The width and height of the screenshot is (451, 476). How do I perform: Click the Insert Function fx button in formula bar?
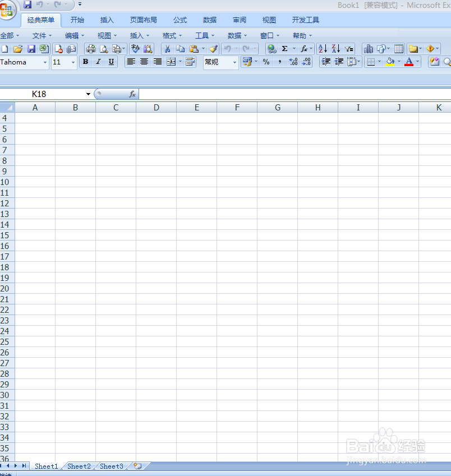coord(132,94)
